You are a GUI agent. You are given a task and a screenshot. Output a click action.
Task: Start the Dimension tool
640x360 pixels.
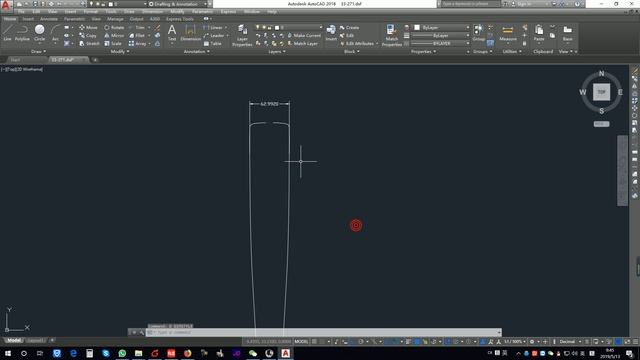190,33
